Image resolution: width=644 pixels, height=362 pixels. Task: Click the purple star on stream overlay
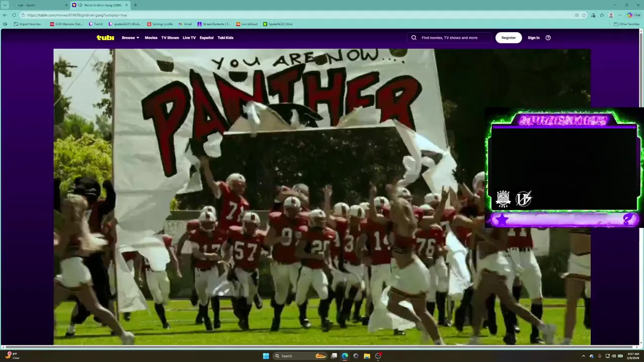[502, 219]
